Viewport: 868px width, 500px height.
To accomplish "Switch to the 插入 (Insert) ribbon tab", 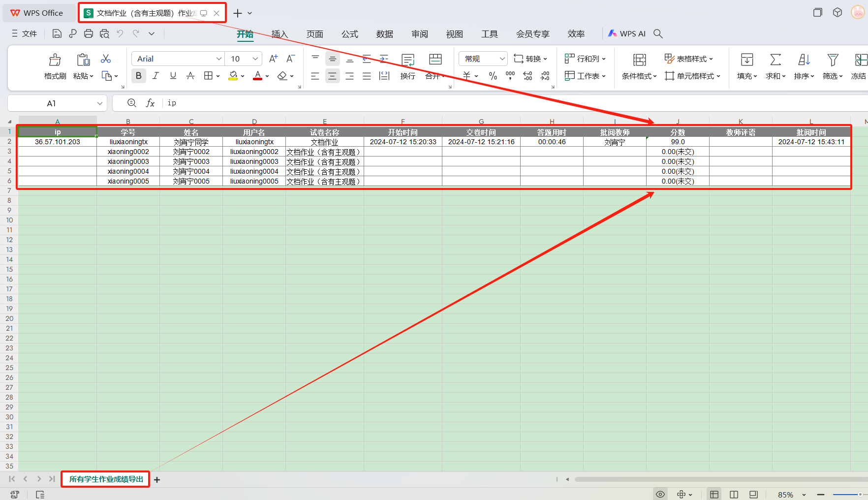I will 279,34.
